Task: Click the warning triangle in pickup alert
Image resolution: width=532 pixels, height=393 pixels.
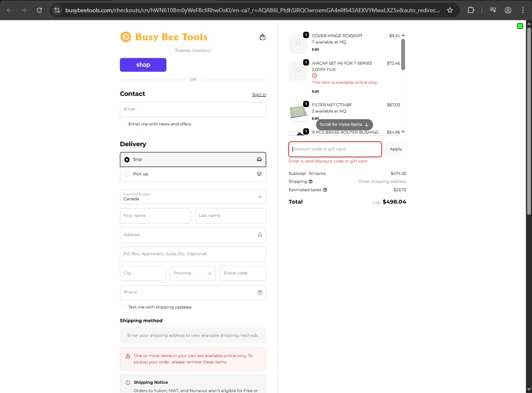Action: click(x=128, y=356)
